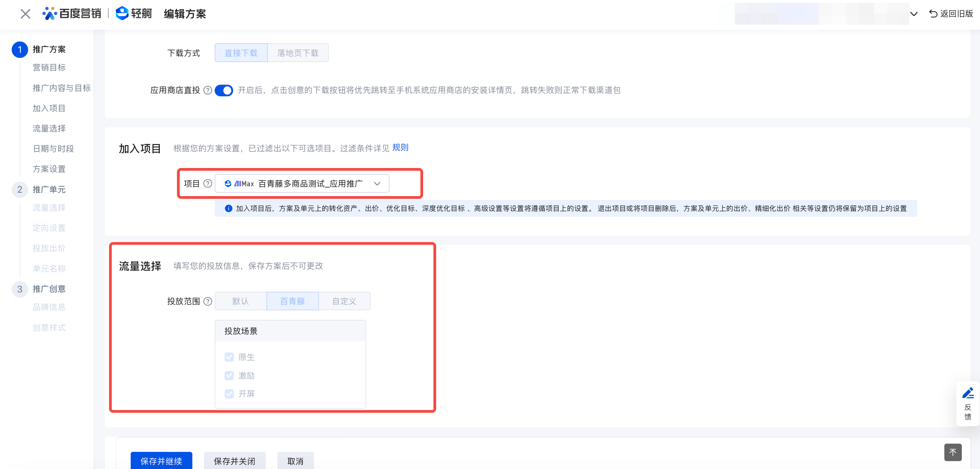Click the Baidu Marketing logo

[x=72, y=14]
